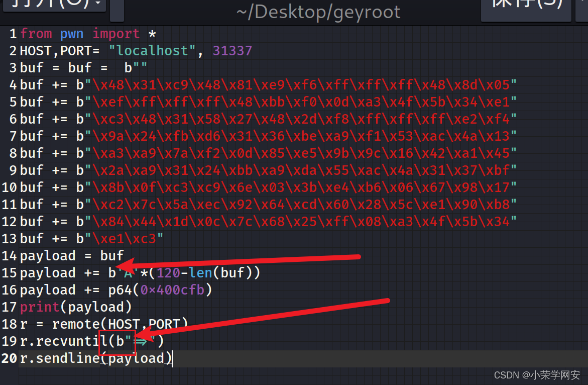The image size is (588, 385).
Task: Click the 'print(payload)' line
Action: (76, 307)
